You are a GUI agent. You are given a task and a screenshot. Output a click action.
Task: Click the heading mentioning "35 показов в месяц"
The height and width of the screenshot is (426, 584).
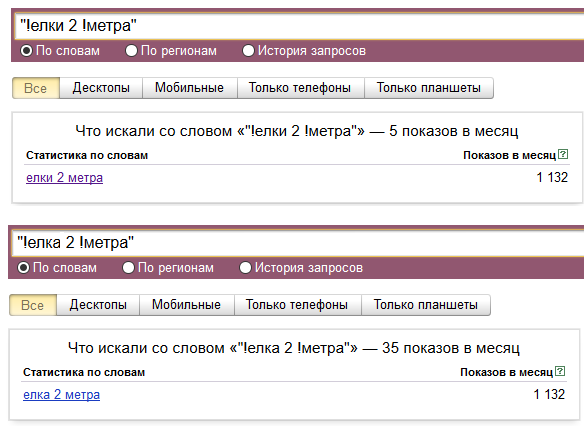point(294,348)
